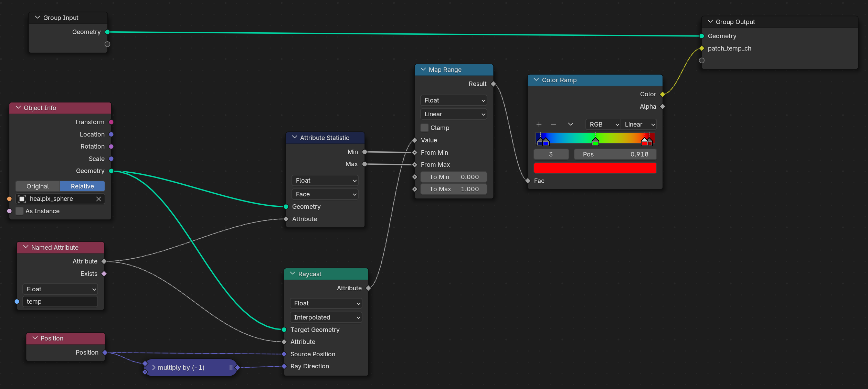Open the Interpolated mapping dropdown in Raycast
868x389 pixels.
pos(326,317)
